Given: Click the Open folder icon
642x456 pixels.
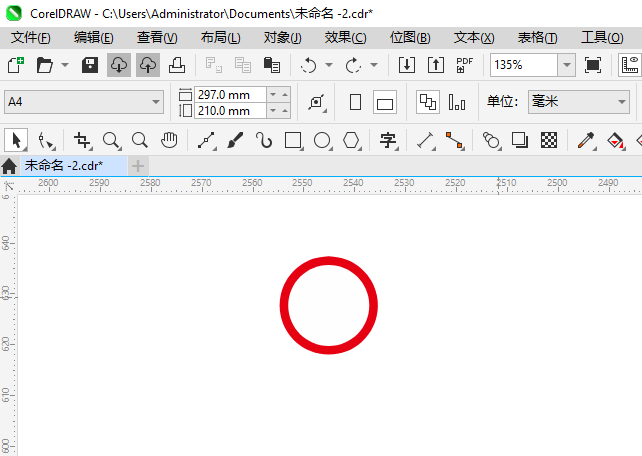Looking at the screenshot, I should (44, 65).
